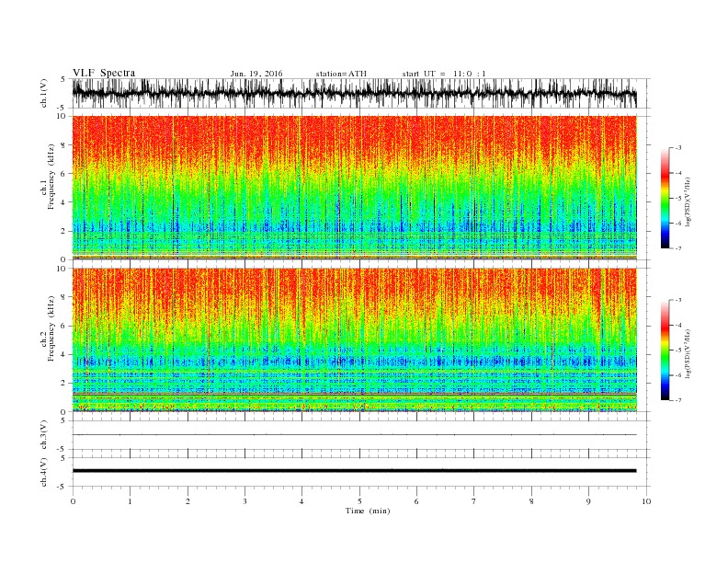
Task: Click the "7" tick label on the Time axis
Action: [474, 501]
